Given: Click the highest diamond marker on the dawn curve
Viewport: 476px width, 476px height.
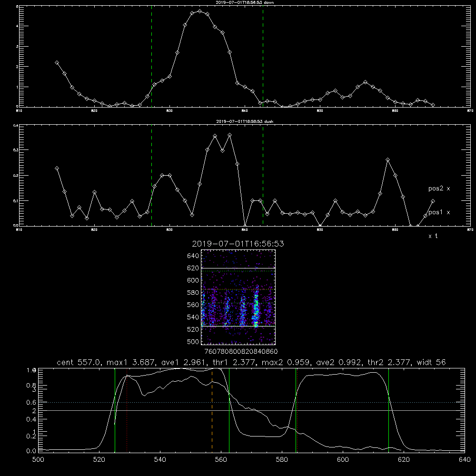Looking at the screenshot, I should [x=199, y=11].
